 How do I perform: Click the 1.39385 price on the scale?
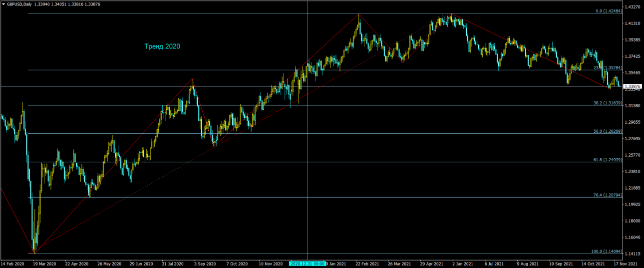click(633, 40)
